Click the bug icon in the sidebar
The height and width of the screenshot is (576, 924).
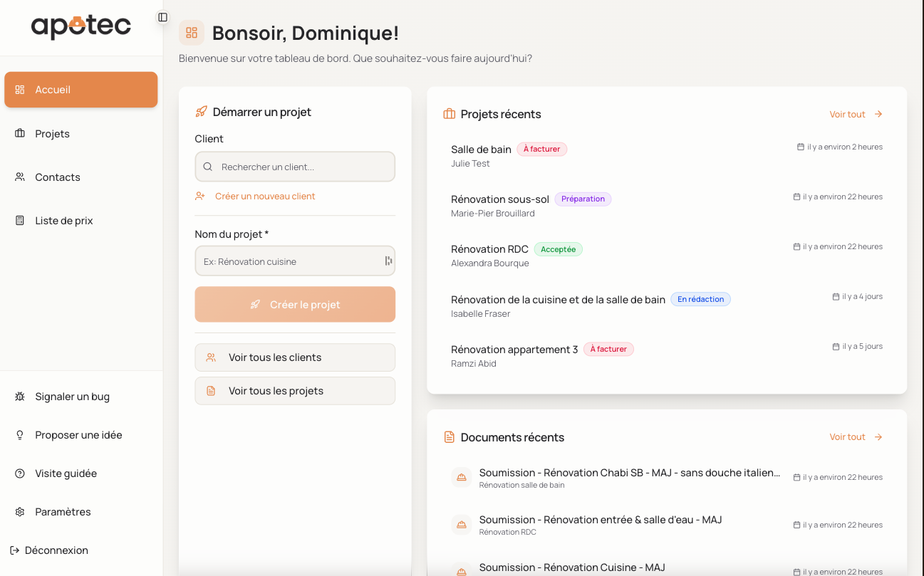[x=20, y=397]
